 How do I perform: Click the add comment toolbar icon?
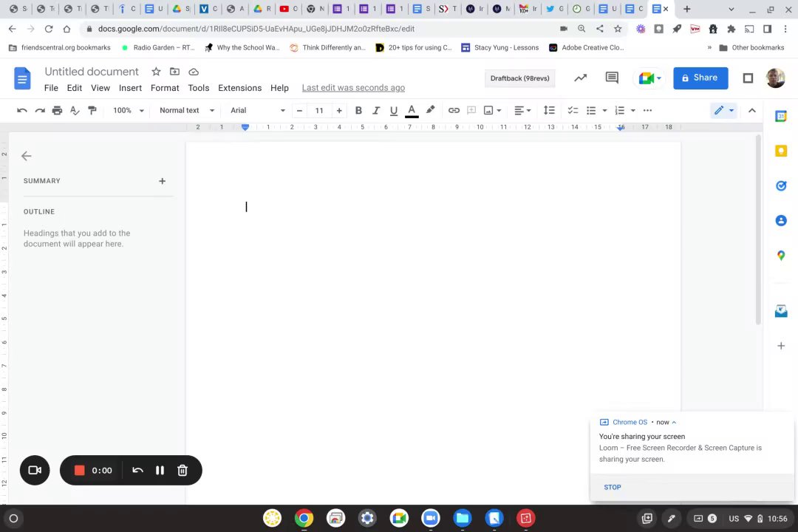click(471, 111)
